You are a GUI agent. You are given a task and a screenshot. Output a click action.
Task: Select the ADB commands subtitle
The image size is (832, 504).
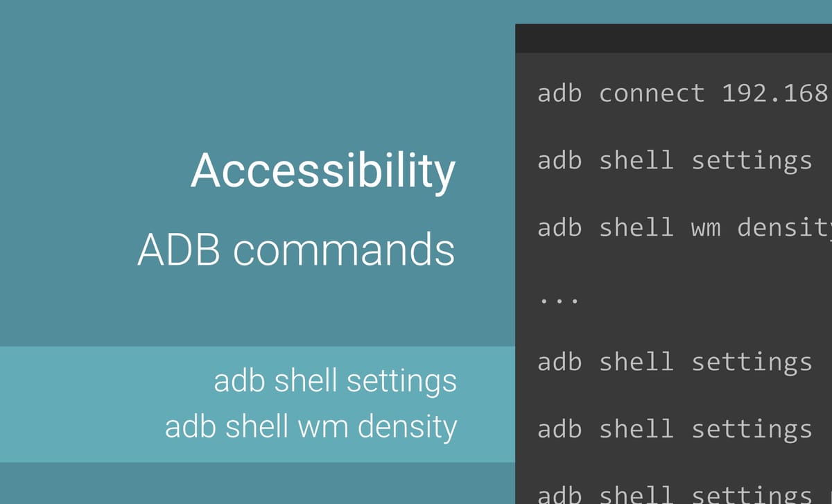[x=296, y=250]
